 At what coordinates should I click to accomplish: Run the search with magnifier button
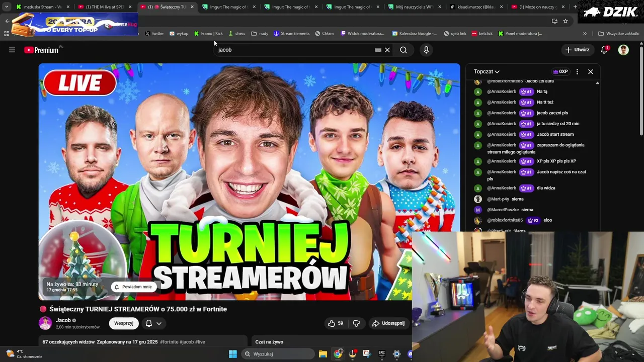tap(404, 50)
